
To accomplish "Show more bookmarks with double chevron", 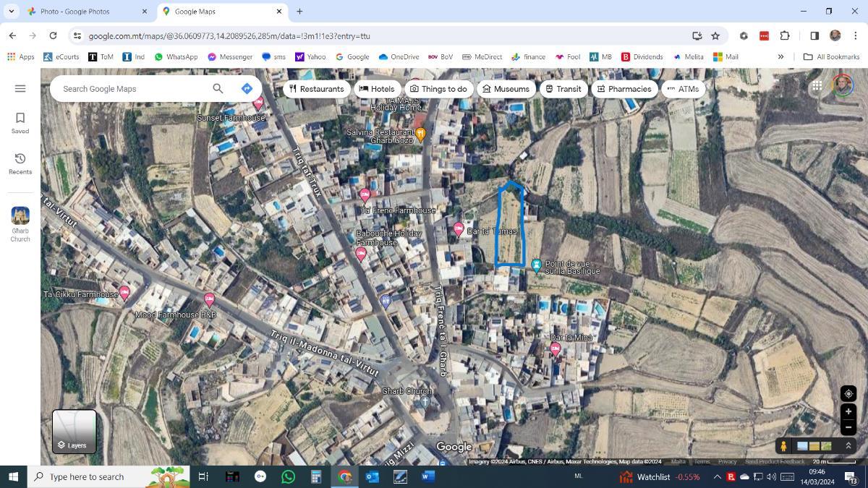I will [780, 56].
